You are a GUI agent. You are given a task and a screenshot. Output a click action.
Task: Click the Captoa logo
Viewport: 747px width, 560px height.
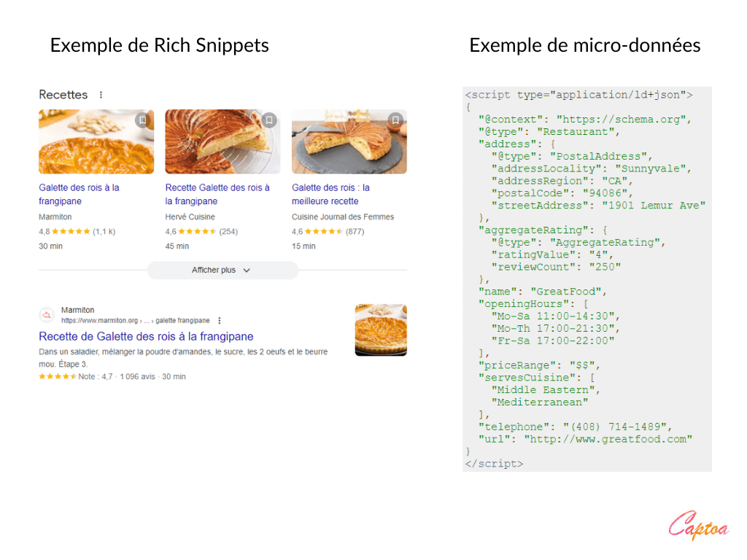tap(698, 526)
